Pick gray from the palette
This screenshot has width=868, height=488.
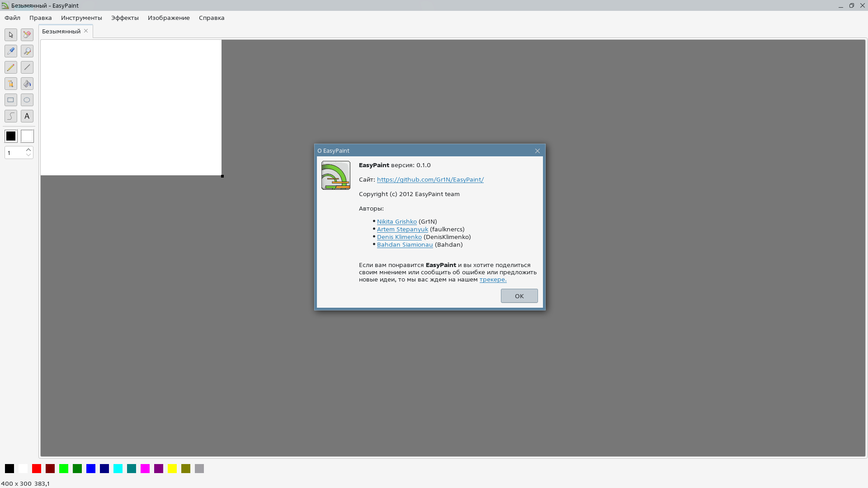(x=199, y=469)
